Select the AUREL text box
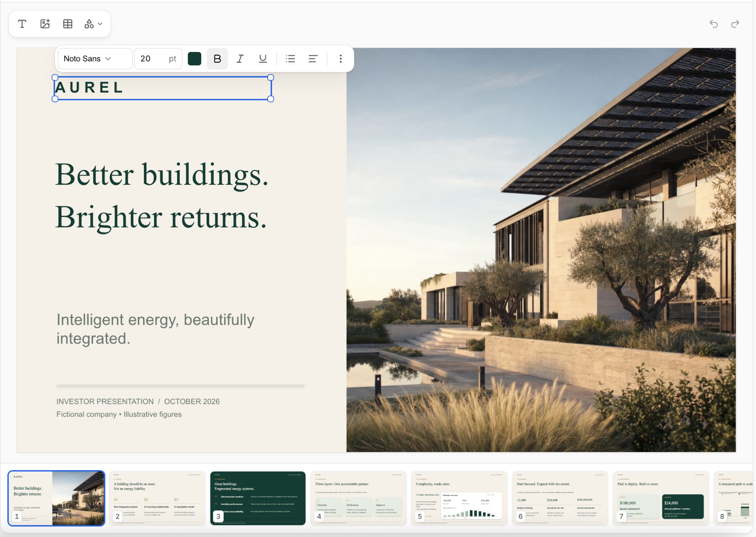Image resolution: width=756 pixels, height=537 pixels. click(x=163, y=88)
